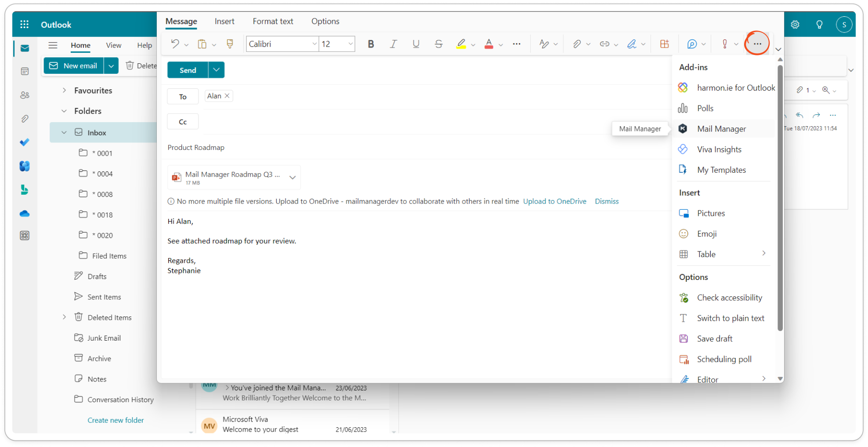The height and width of the screenshot is (447, 868).
Task: Switch to the Insert tab
Action: click(224, 22)
